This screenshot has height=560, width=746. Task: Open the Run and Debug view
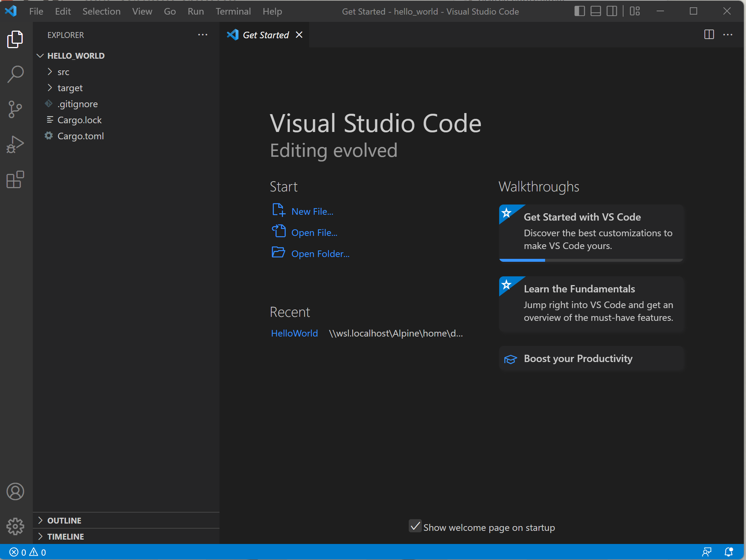coord(15,144)
